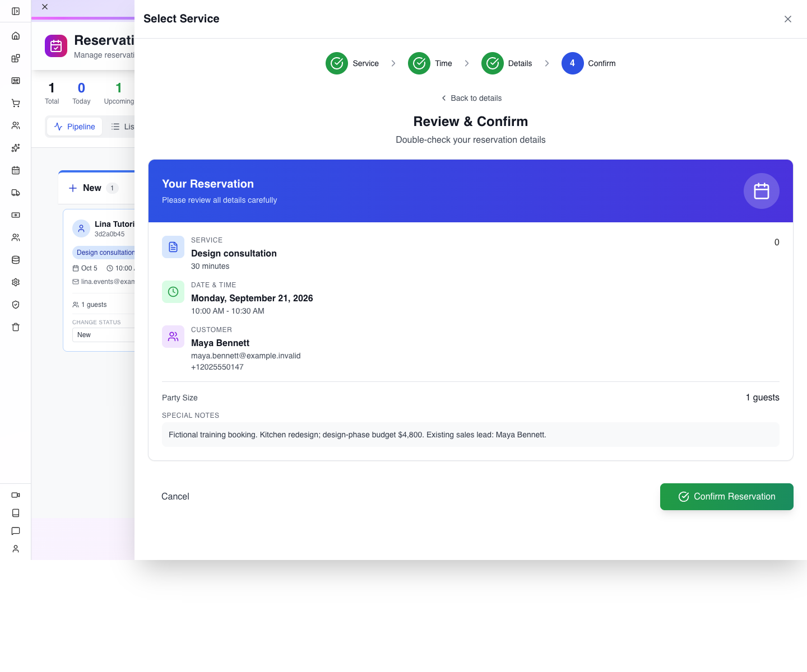Open the contact card icon in sidebar
Screen dimensions: 807x672
(16, 81)
